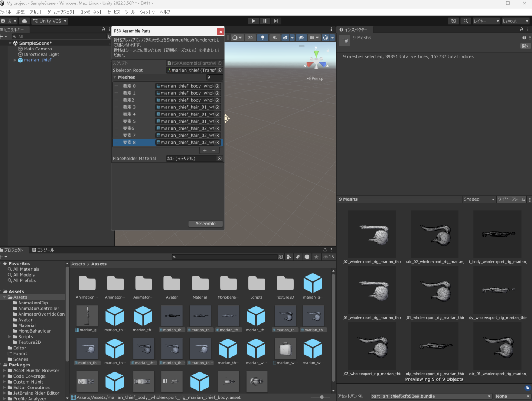The image size is (532, 401).
Task: Click the Assemble button
Action: coord(205,224)
